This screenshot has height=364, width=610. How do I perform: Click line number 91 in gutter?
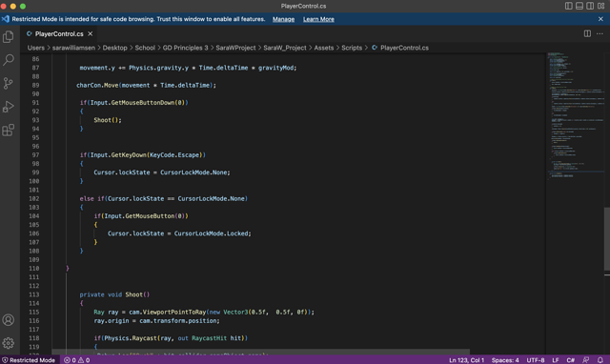coord(35,103)
